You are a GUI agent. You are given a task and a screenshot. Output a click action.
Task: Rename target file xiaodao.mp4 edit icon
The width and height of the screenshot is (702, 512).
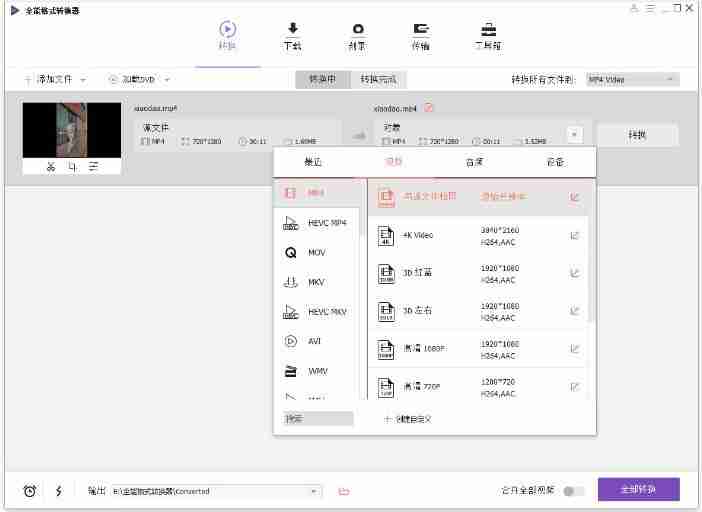click(429, 108)
